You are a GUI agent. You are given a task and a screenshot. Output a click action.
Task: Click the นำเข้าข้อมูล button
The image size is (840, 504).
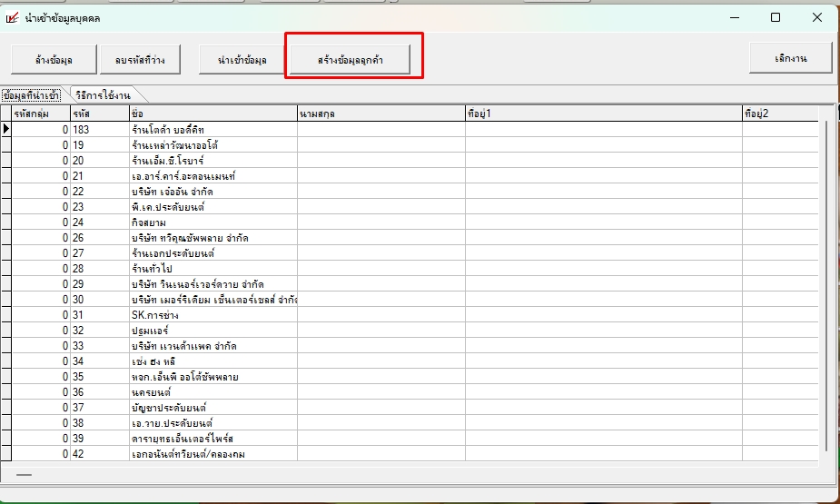coord(242,60)
